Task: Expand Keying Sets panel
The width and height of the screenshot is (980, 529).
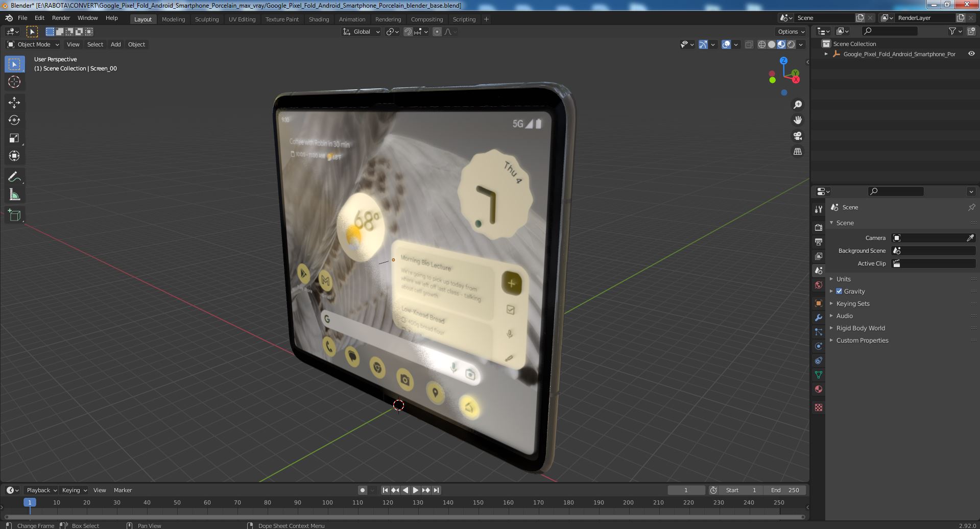Action: point(852,304)
